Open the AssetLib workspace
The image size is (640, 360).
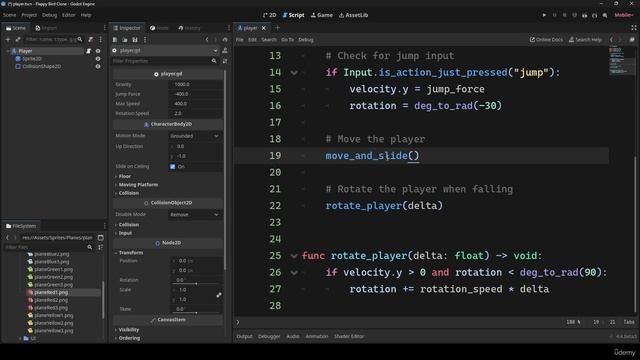point(353,15)
